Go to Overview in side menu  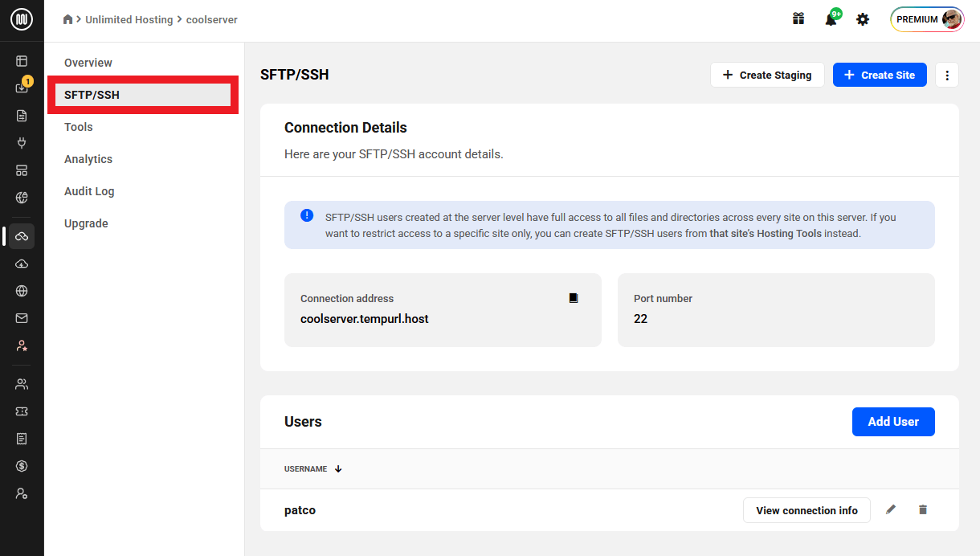[x=88, y=63]
